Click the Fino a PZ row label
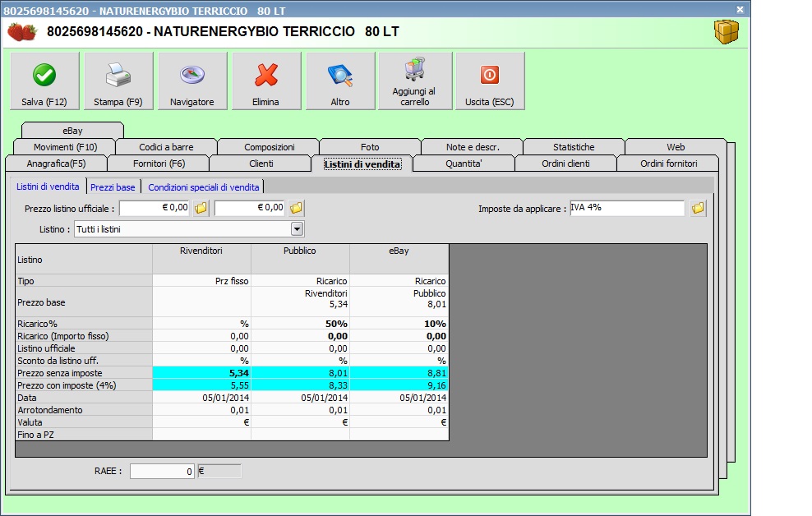 point(84,435)
